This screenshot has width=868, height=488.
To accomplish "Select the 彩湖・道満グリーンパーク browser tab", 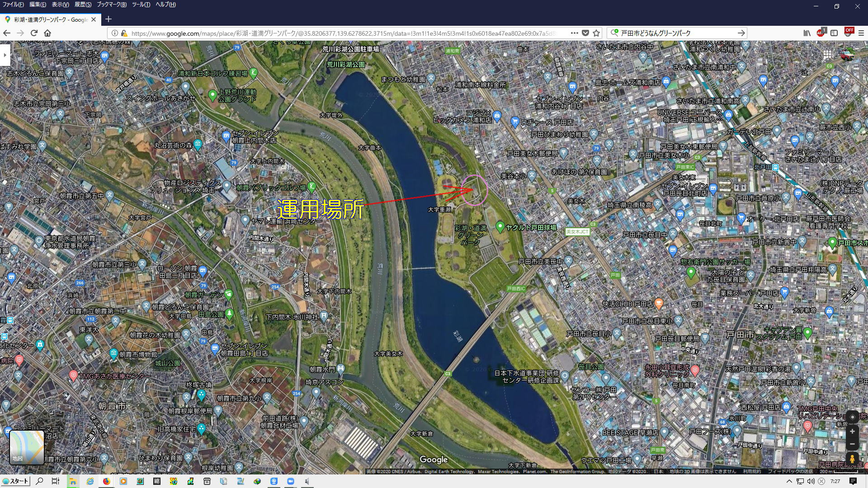I will pyautogui.click(x=50, y=19).
